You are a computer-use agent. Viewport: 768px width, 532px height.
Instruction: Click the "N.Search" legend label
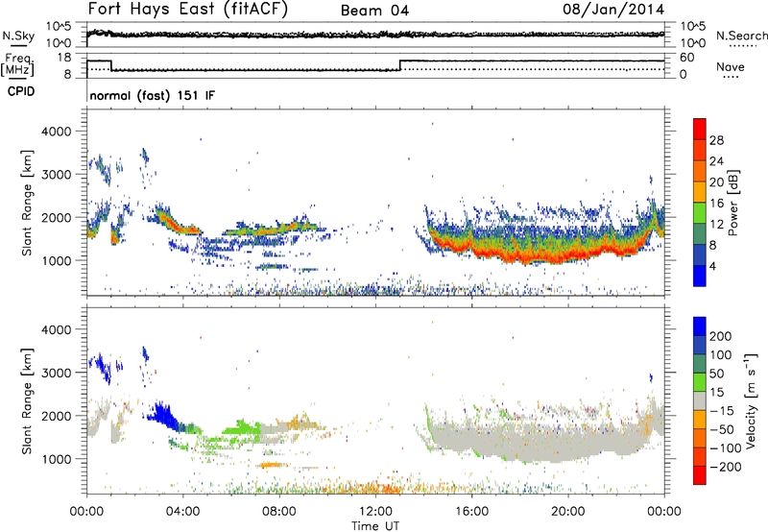pos(741,36)
